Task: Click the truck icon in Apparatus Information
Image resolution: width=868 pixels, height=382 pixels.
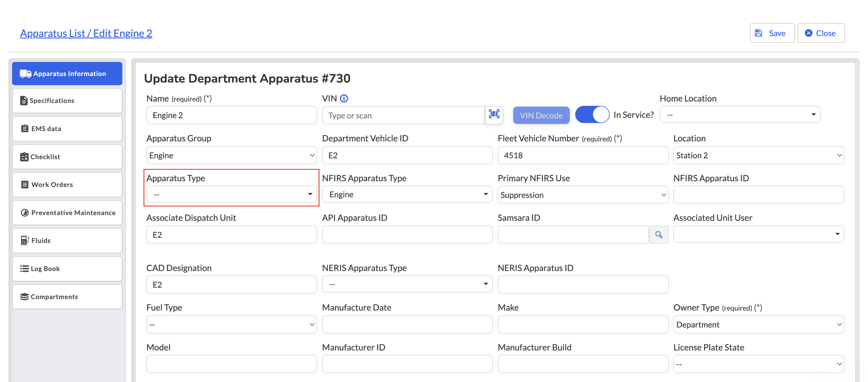Action: 25,74
